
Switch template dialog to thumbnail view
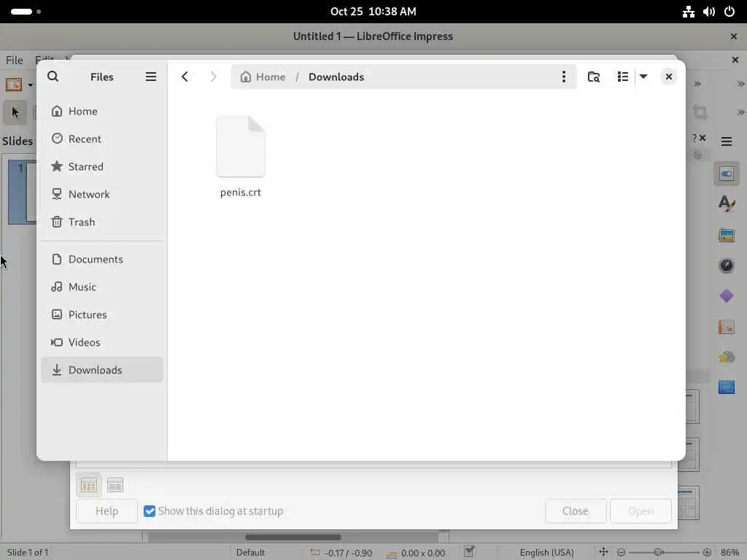88,485
